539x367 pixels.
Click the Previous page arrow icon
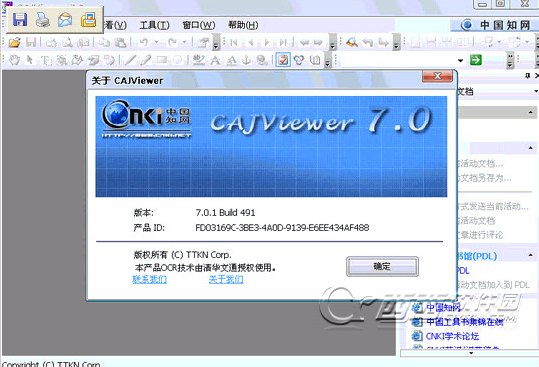pos(251,43)
